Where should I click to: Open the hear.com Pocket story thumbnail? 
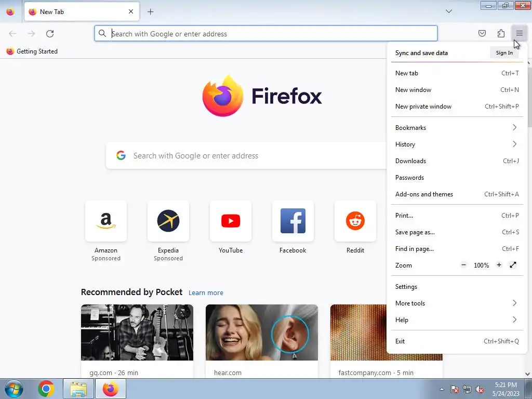[262, 332]
